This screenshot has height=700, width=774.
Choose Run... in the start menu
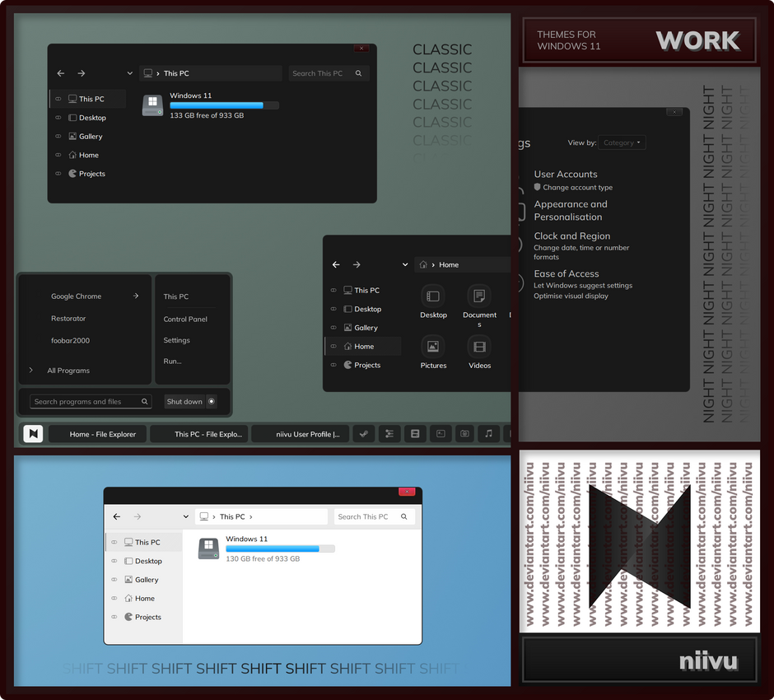172,362
